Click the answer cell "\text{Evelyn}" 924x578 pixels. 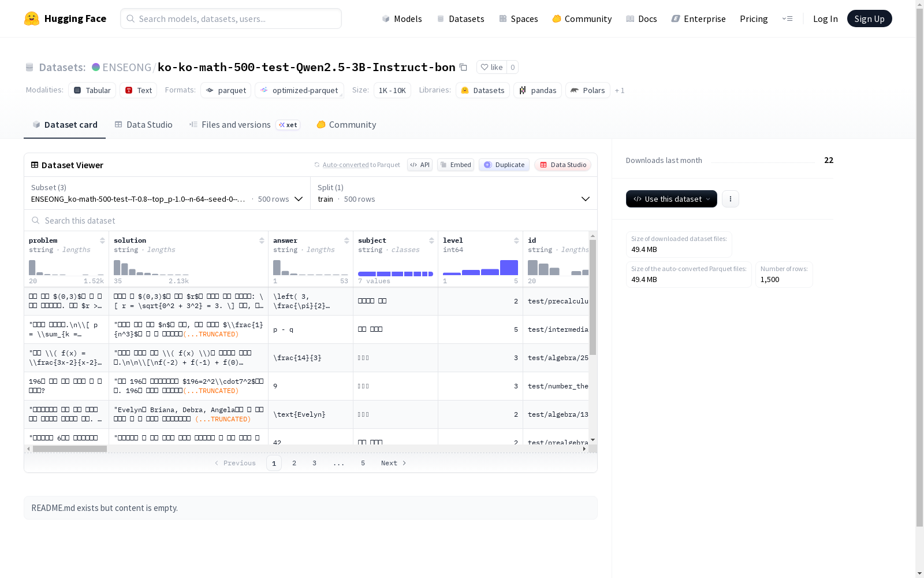pos(311,414)
